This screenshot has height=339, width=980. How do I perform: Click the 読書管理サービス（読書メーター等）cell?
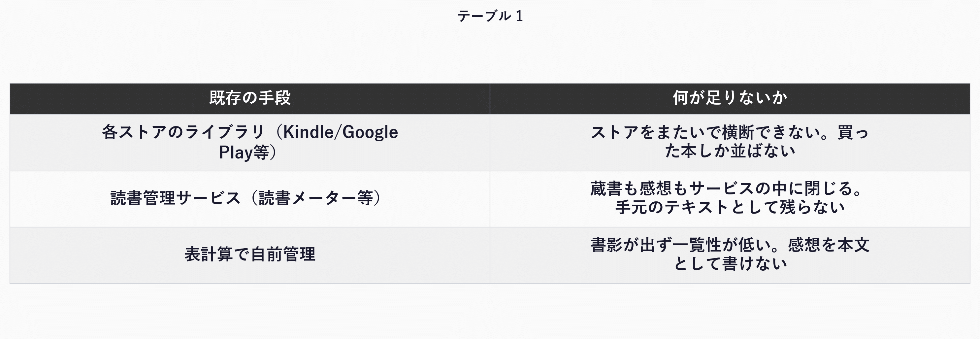coord(250,199)
